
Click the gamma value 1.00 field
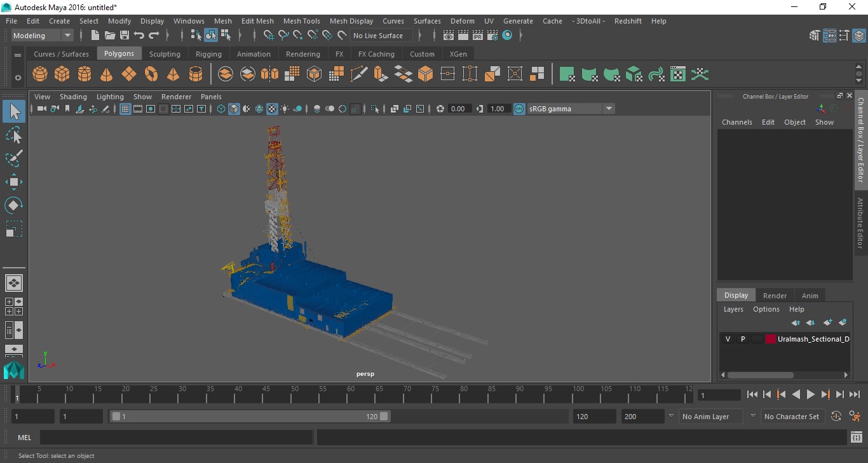(x=498, y=109)
